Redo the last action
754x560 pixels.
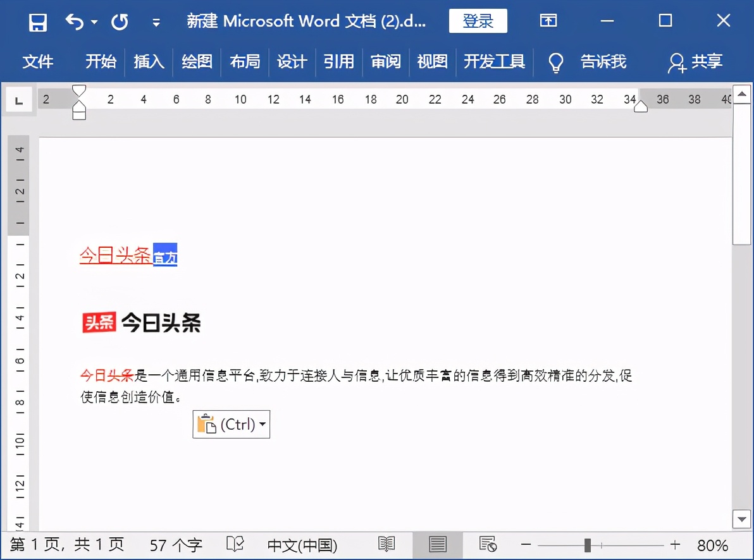[x=120, y=22]
